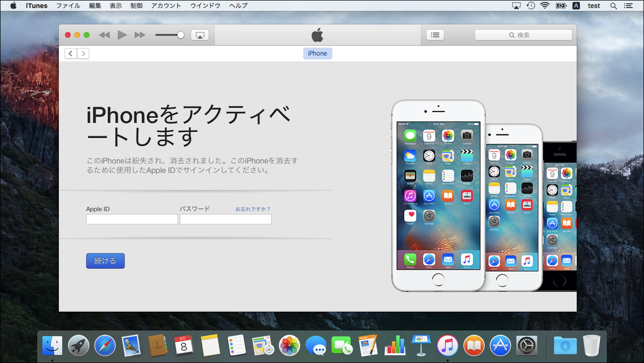Open Calendar in the Dock
Viewport: 644px width, 363px height.
coord(184,345)
